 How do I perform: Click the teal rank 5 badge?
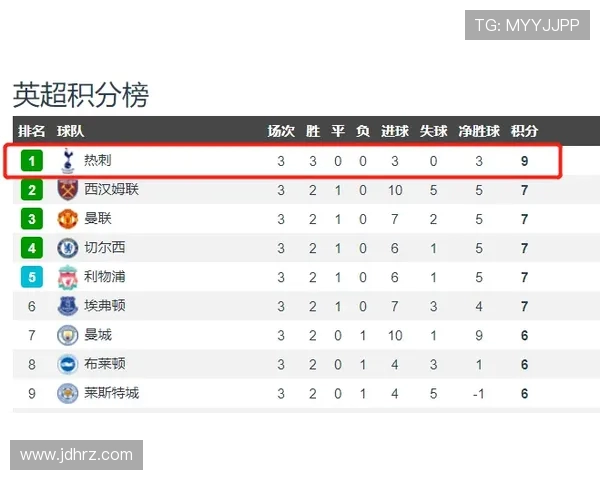pyautogui.click(x=32, y=276)
